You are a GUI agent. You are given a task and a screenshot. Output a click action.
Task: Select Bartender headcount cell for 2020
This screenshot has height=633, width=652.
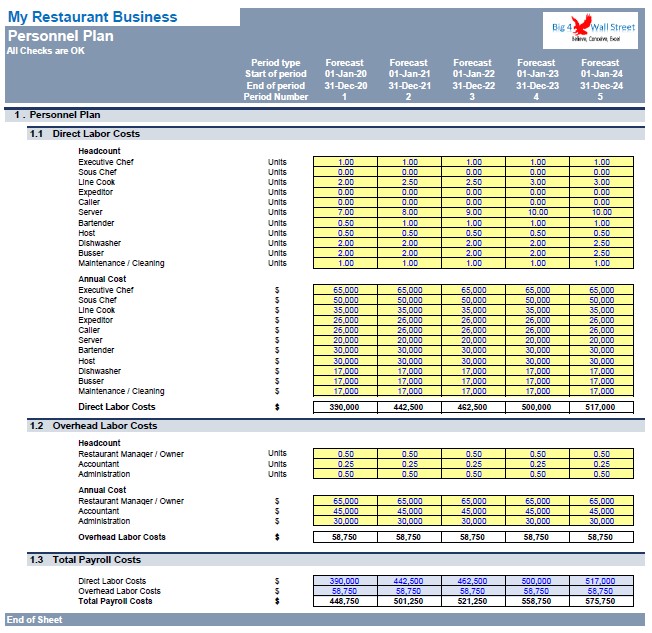(x=346, y=223)
